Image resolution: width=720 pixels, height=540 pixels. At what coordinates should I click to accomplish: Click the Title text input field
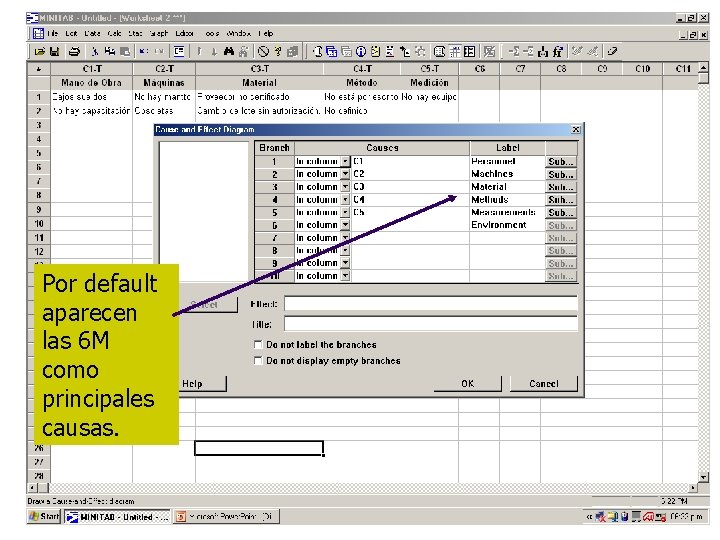[431, 324]
